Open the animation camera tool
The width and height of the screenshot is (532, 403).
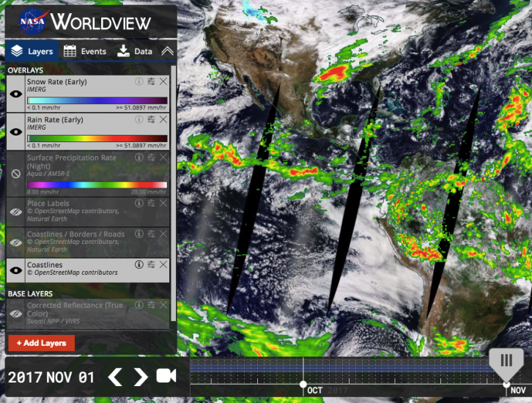pyautogui.click(x=166, y=376)
